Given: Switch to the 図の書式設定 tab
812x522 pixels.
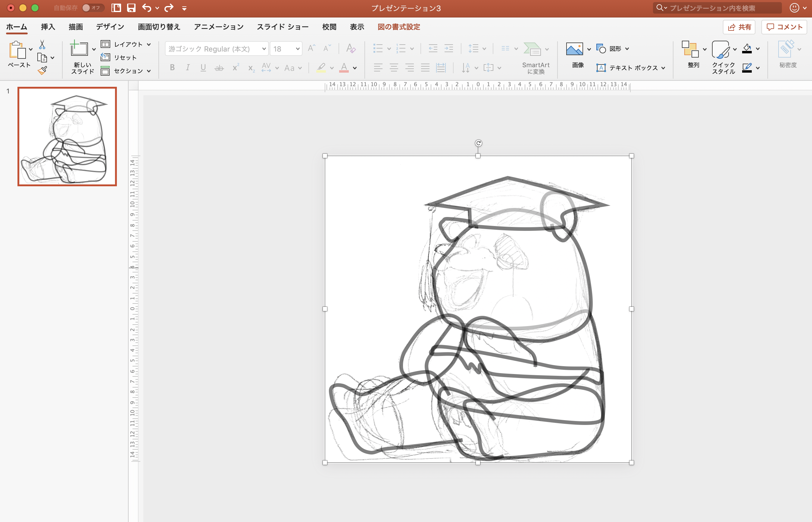Looking at the screenshot, I should click(399, 27).
